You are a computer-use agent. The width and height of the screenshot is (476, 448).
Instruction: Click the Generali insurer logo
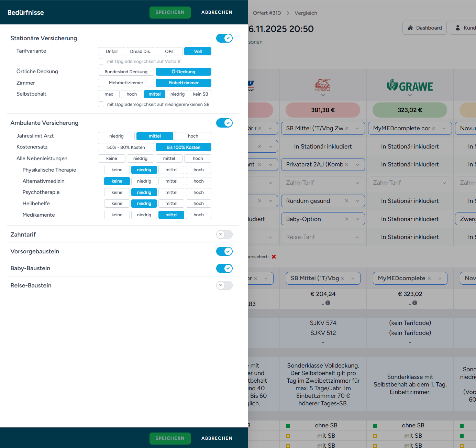point(323,85)
